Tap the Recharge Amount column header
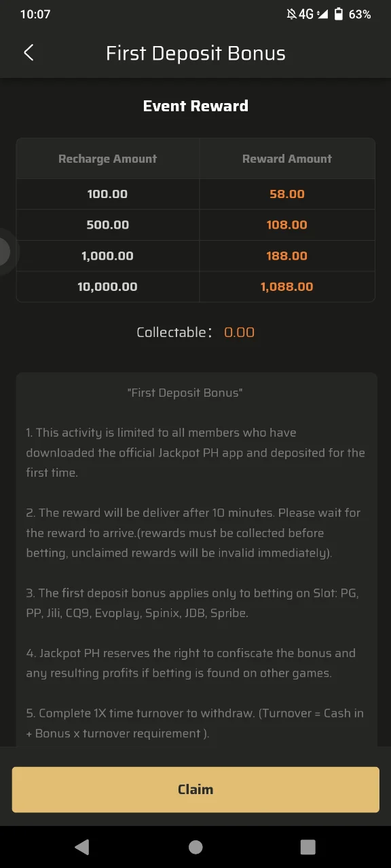This screenshot has height=868, width=391. (x=108, y=159)
